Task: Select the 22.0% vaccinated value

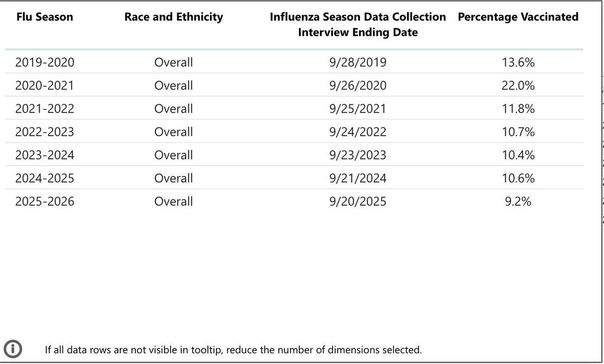Action: pyautogui.click(x=518, y=85)
